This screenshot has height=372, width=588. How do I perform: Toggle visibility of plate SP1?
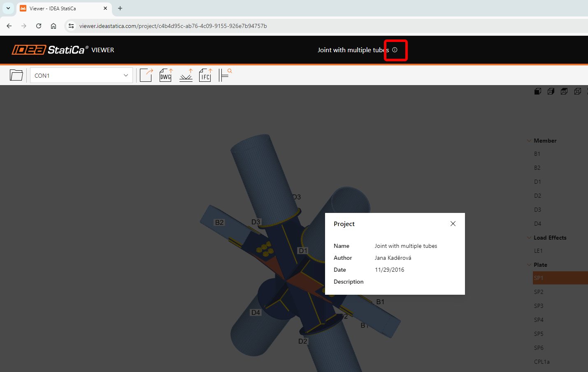click(x=539, y=277)
